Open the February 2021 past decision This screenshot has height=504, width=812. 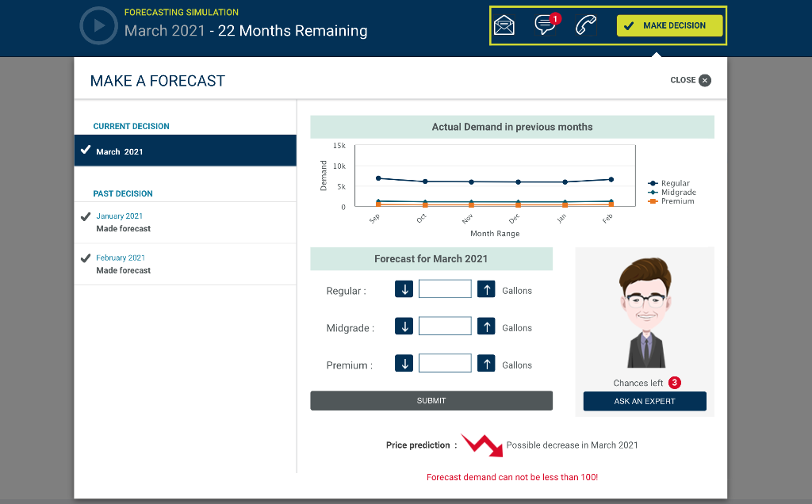(x=186, y=264)
